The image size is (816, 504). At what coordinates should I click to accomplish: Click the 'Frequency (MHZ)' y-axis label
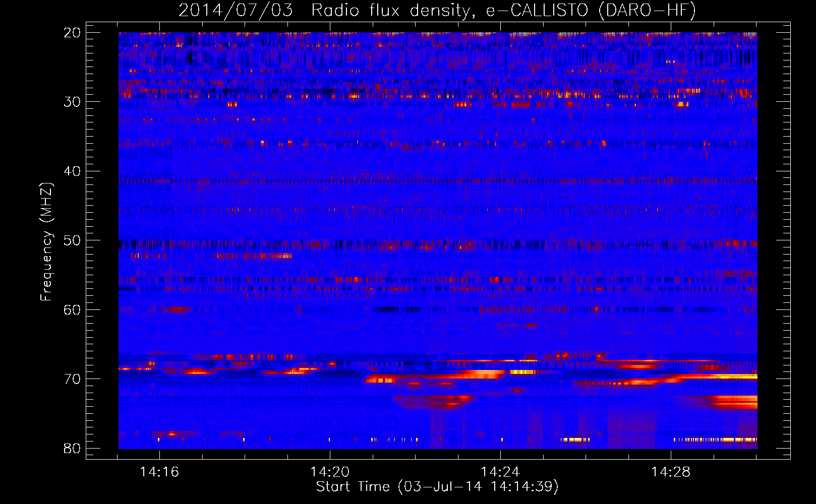click(46, 241)
